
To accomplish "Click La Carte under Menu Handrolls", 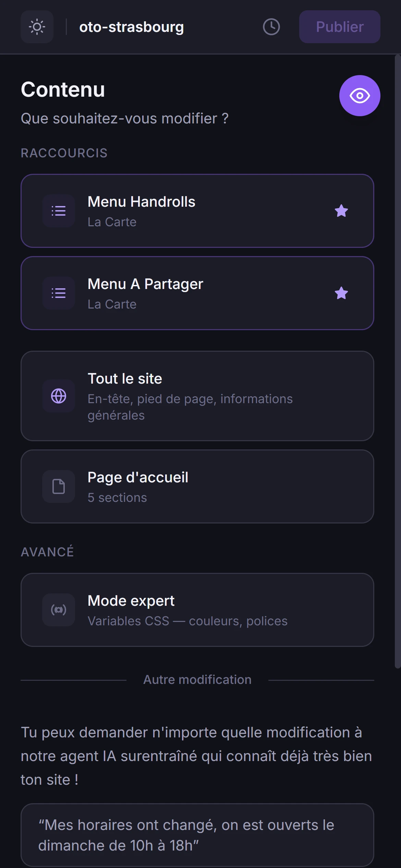I will pyautogui.click(x=112, y=222).
